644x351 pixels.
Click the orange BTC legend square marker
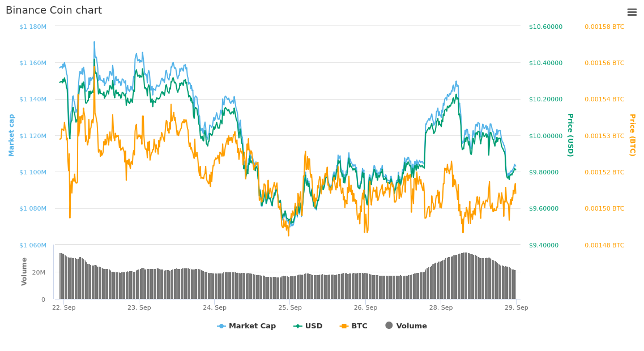[344, 326]
